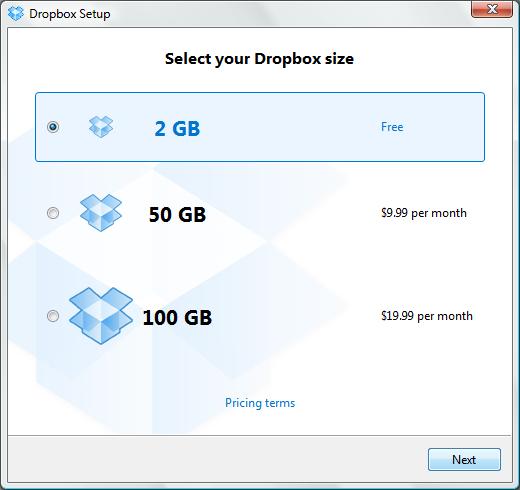Screen dimensions: 520x490
Task: Choose the 50 GB plan radio button
Action: click(53, 213)
